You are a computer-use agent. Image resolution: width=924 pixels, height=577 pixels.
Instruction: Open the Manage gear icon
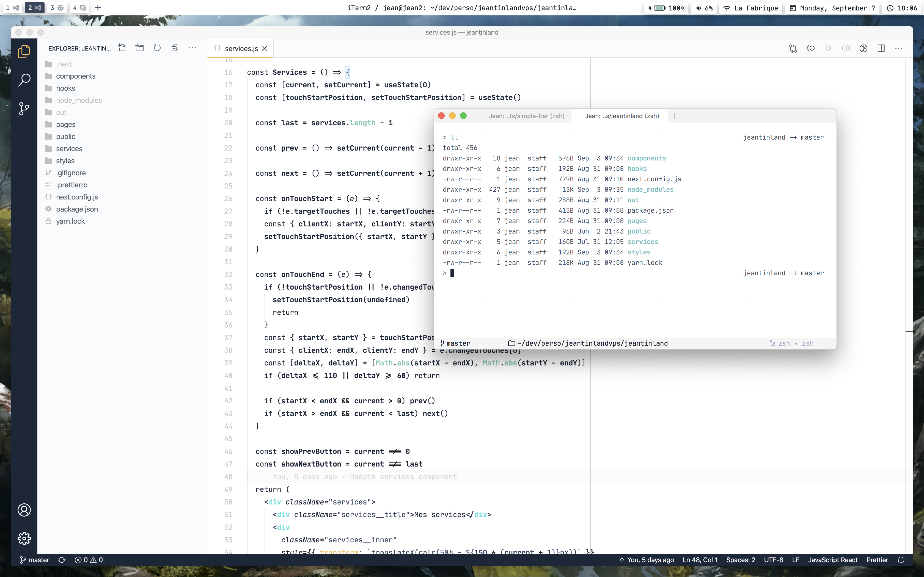tap(24, 539)
